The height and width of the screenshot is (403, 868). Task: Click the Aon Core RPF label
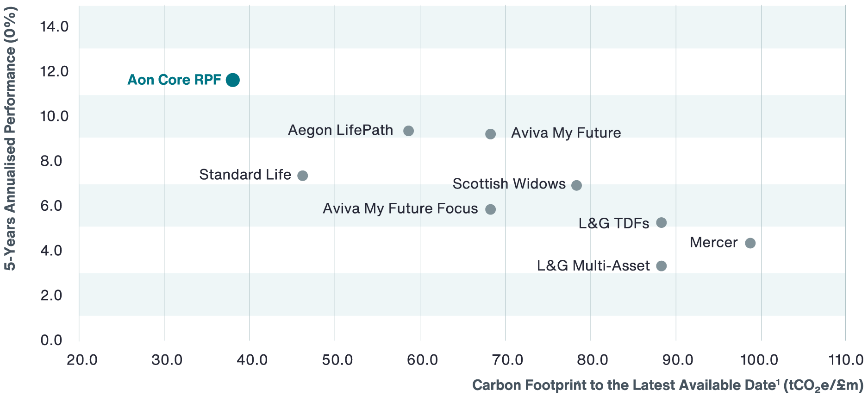click(x=174, y=80)
